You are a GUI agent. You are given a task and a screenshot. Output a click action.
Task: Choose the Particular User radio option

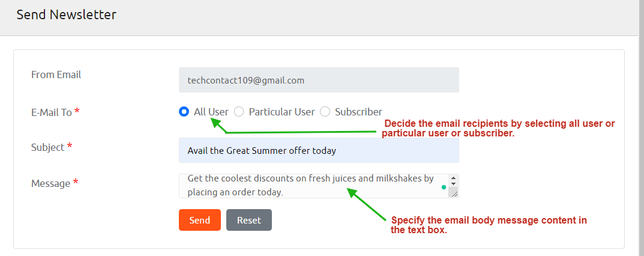239,112
